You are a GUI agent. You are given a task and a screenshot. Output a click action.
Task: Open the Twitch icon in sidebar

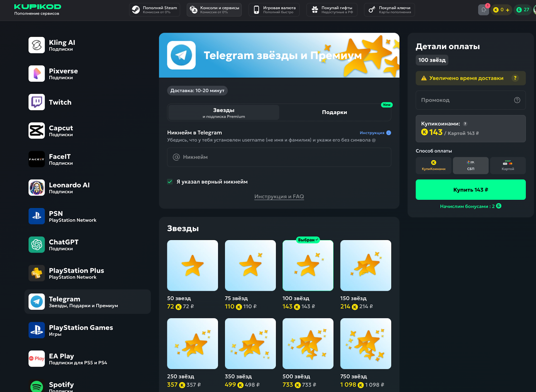[37, 102]
